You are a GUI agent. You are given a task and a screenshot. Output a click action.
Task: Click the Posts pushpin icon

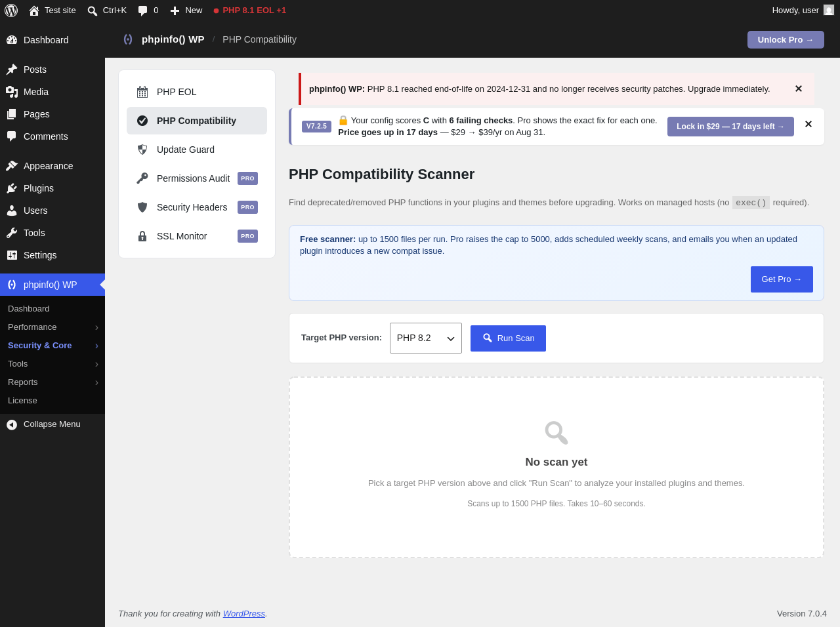point(12,70)
